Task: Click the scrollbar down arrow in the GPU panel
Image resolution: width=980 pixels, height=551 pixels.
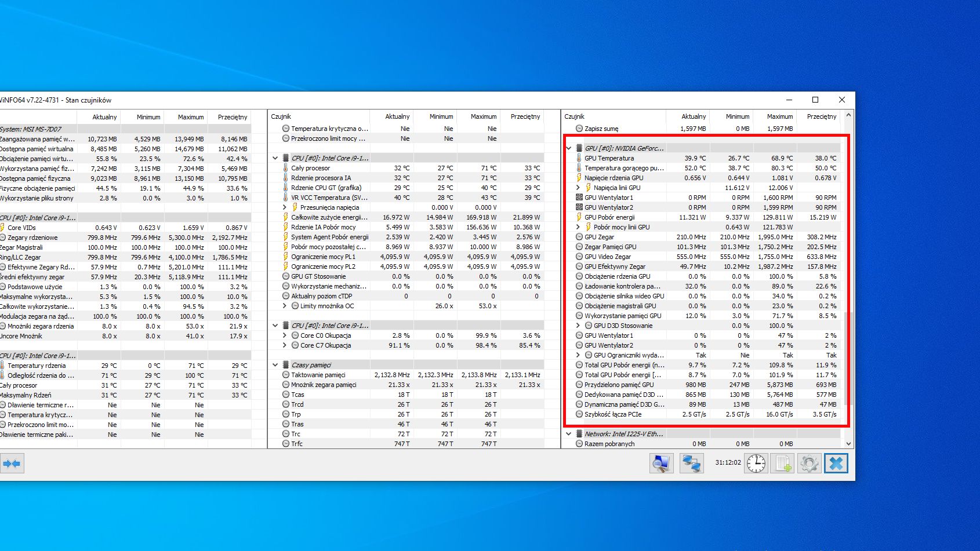Action: click(848, 444)
